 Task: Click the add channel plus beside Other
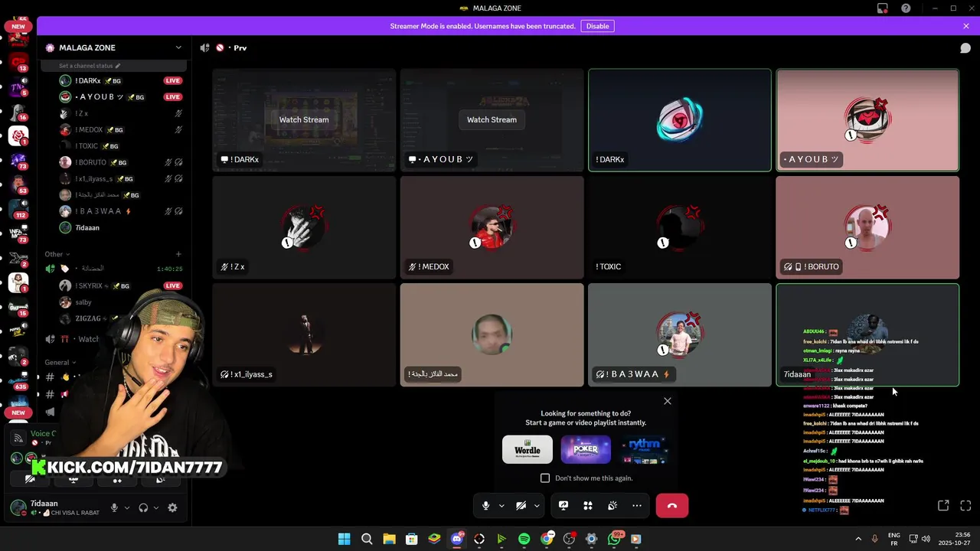click(178, 254)
